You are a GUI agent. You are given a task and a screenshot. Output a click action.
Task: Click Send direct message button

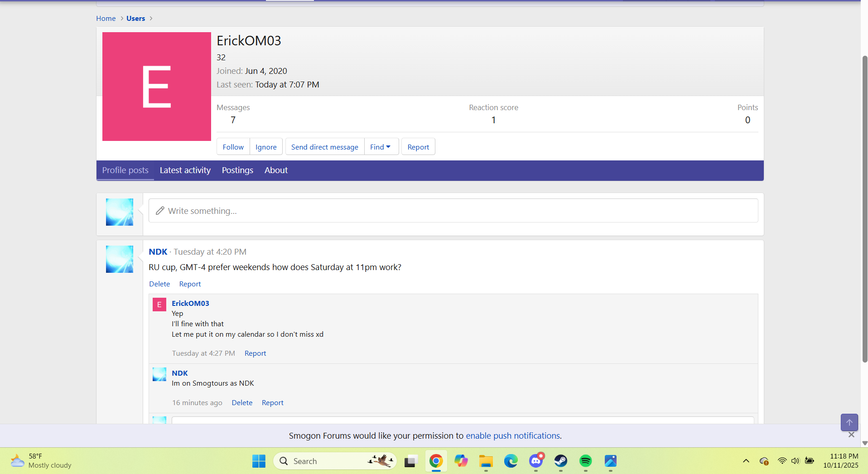pyautogui.click(x=324, y=147)
